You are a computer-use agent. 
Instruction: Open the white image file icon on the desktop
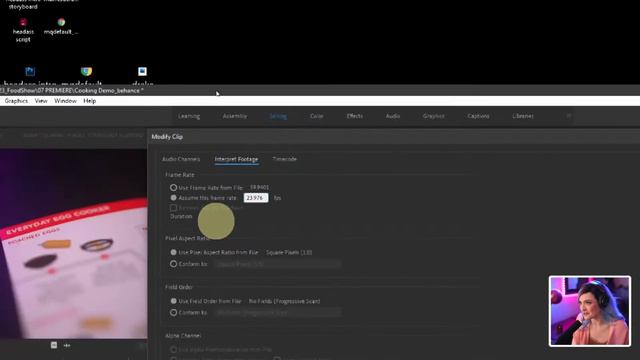(x=142, y=71)
